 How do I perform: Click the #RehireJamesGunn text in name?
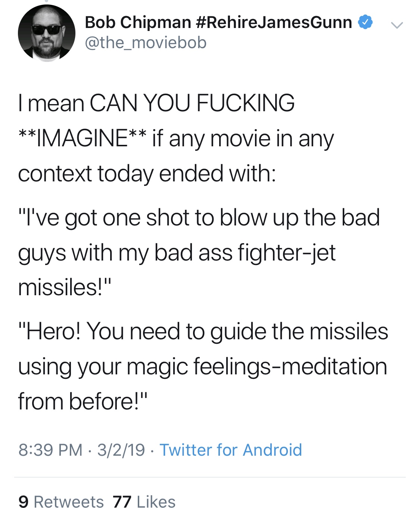pyautogui.click(x=274, y=22)
